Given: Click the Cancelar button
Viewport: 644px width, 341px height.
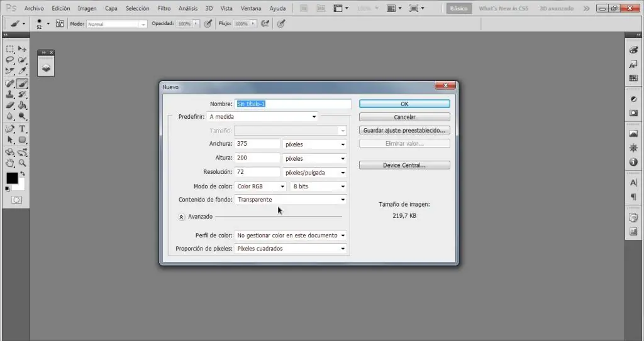Looking at the screenshot, I should (x=404, y=117).
